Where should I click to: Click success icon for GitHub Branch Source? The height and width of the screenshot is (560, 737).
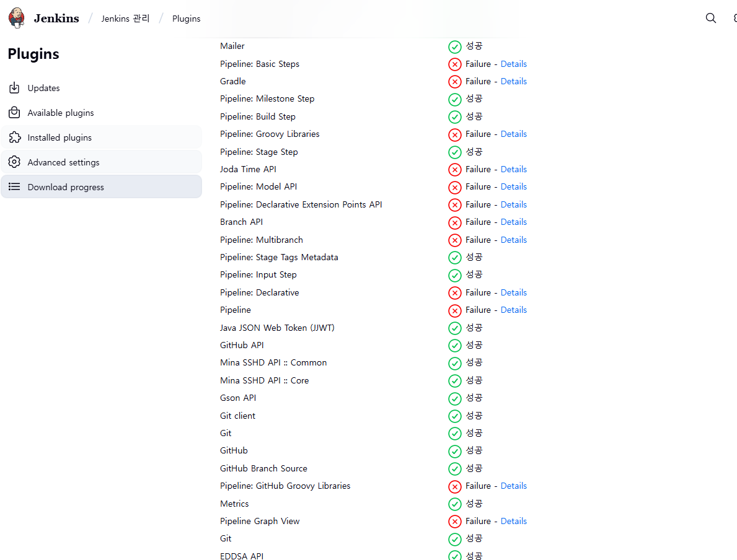tap(454, 469)
